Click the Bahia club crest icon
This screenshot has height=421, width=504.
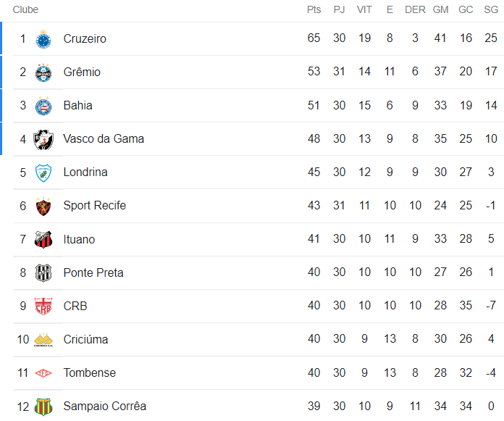[x=43, y=106]
